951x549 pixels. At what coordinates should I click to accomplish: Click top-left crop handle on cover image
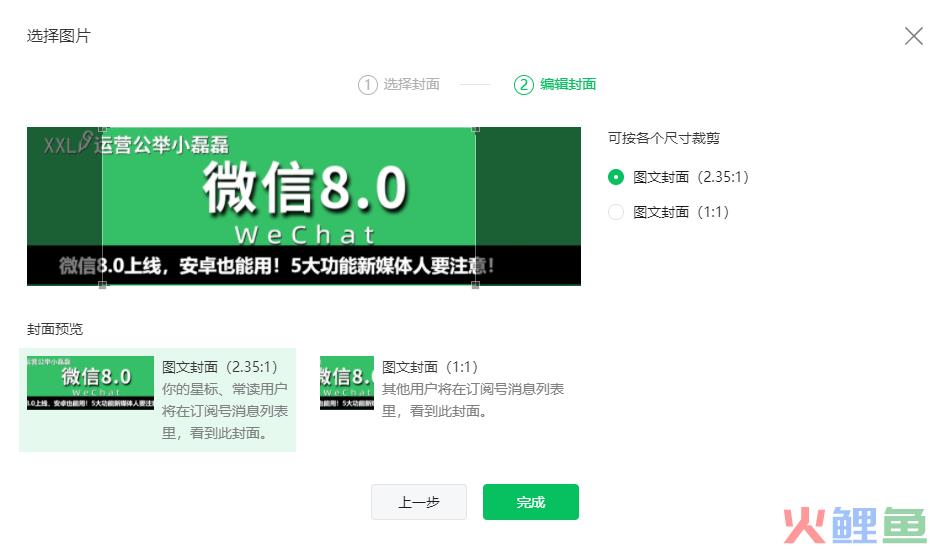(102, 129)
